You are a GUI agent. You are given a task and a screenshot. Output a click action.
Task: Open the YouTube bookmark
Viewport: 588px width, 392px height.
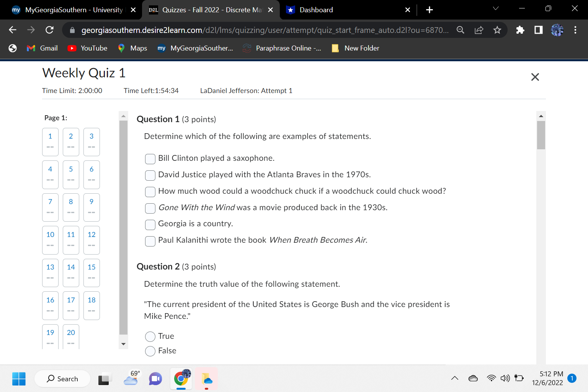[87, 48]
